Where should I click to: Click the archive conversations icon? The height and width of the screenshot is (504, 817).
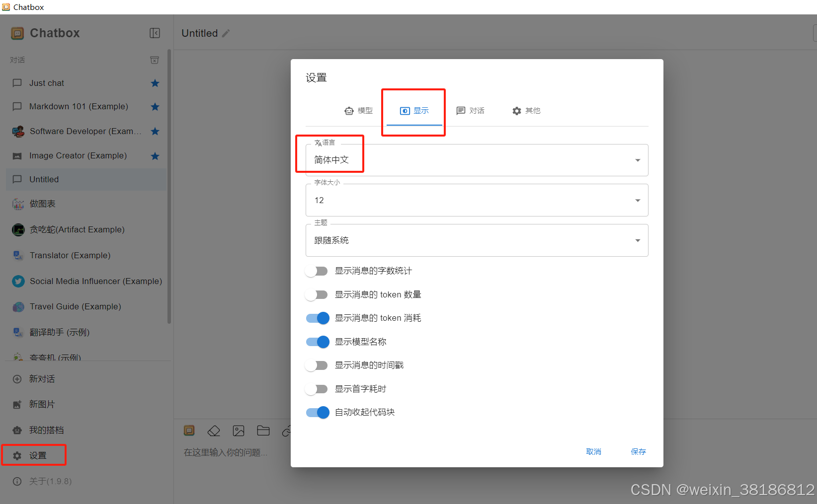155,60
